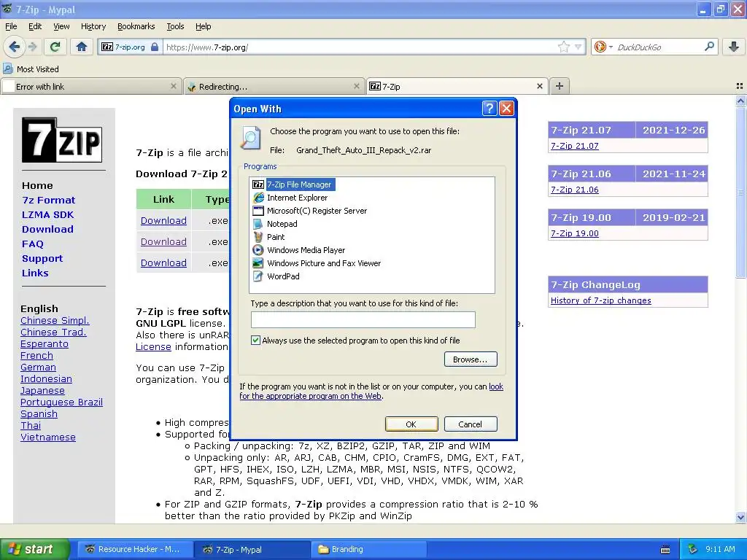747x560 pixels.
Task: Open the View menu
Action: (x=61, y=26)
